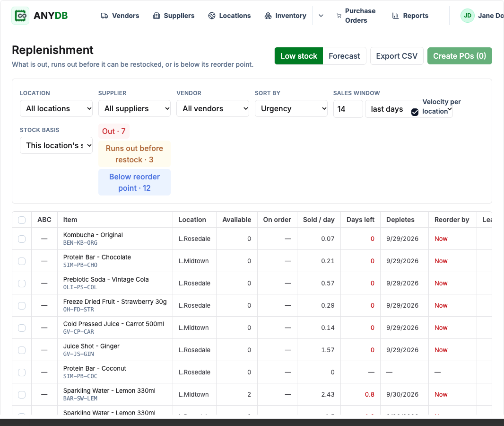Click the Vendors truck icon
The width and height of the screenshot is (504, 426).
click(x=104, y=16)
